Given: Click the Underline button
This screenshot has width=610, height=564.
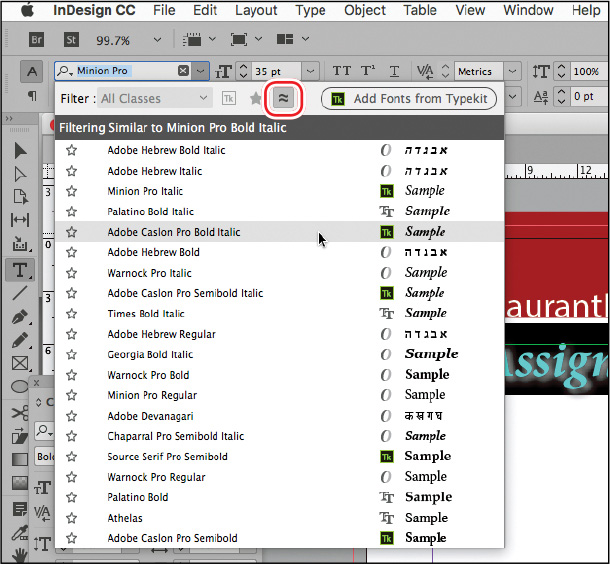Looking at the screenshot, I should tap(394, 71).
